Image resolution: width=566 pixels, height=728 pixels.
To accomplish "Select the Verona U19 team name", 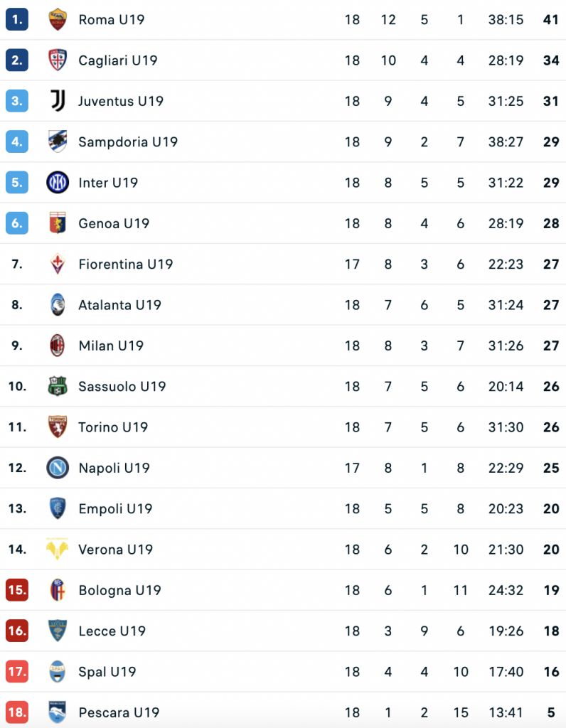I will pos(115,550).
